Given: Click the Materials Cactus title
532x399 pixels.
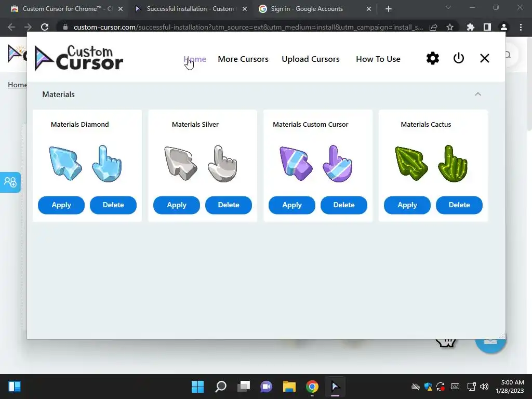Looking at the screenshot, I should (426, 125).
